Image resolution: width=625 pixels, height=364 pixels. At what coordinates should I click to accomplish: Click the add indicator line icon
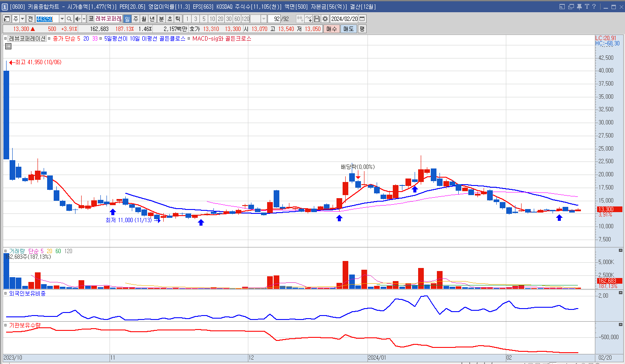[309, 19]
